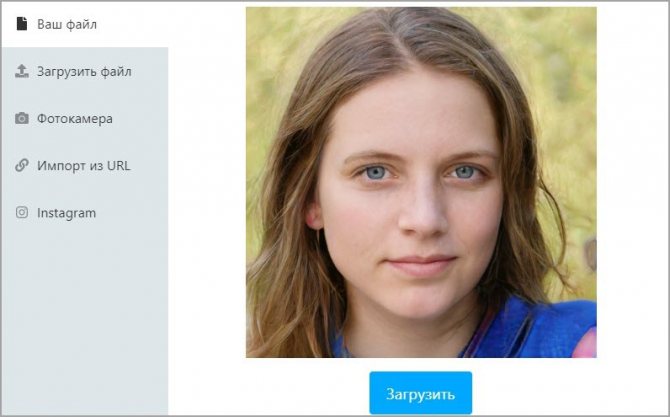
Task: Click the Ваш файл text label
Action: click(x=67, y=24)
